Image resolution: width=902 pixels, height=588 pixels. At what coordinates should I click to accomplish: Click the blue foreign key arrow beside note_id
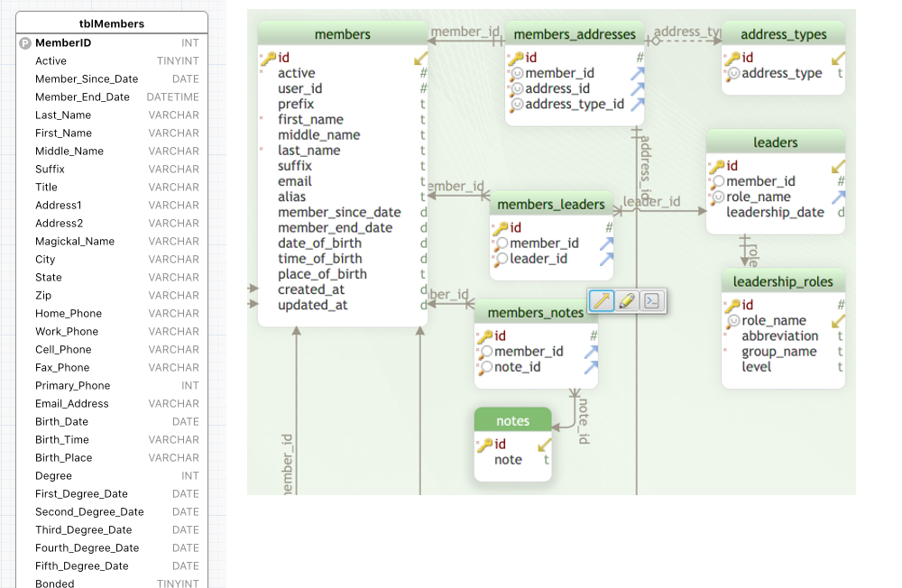point(591,367)
